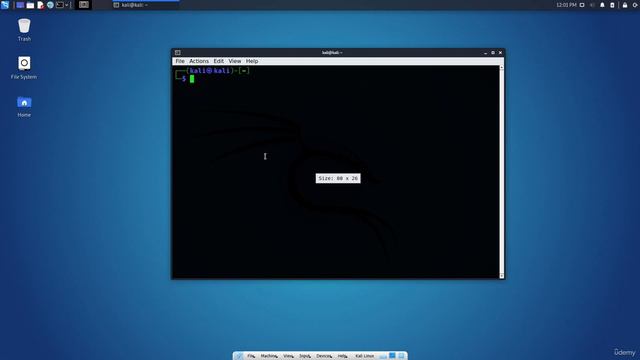Open the file manager panel launcher
The height and width of the screenshot is (360, 640).
[30, 5]
